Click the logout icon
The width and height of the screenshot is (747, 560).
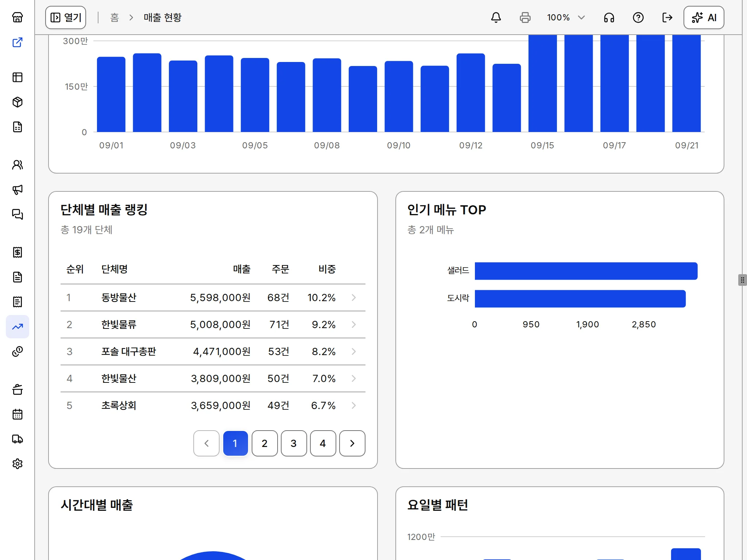click(667, 17)
